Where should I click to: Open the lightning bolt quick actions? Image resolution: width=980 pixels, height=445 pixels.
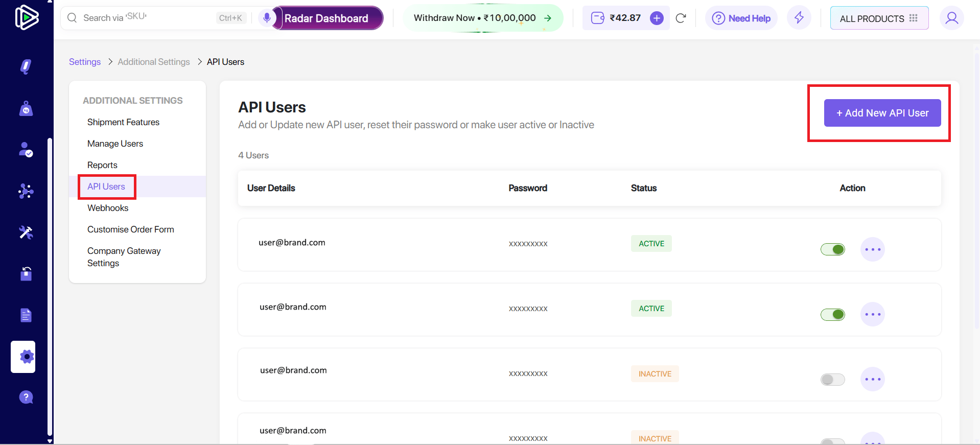[x=799, y=18]
